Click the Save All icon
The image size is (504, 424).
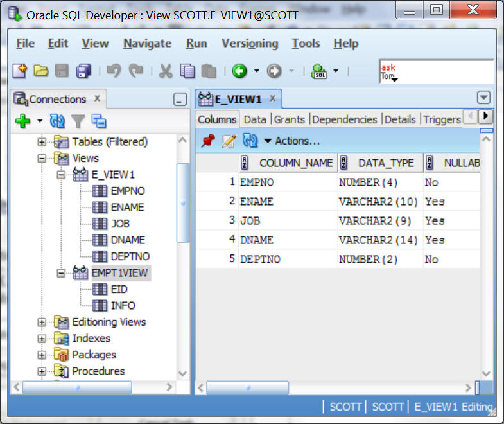pyautogui.click(x=83, y=71)
